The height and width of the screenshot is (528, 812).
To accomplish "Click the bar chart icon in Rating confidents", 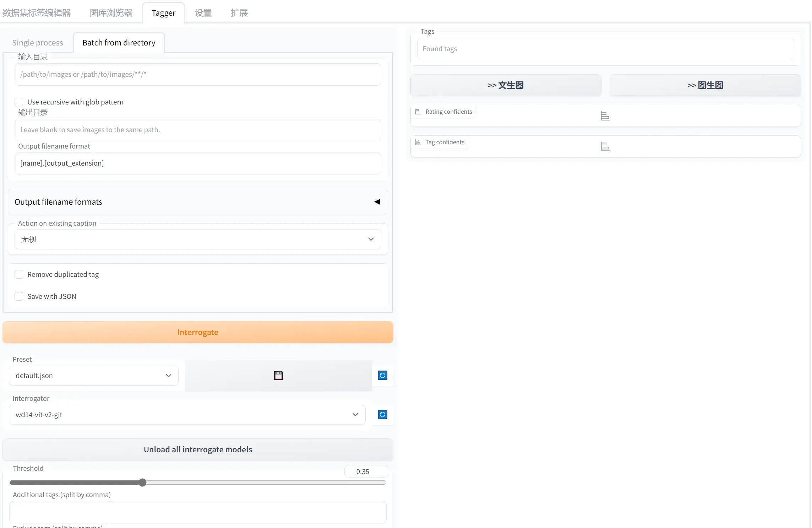I will click(x=605, y=116).
